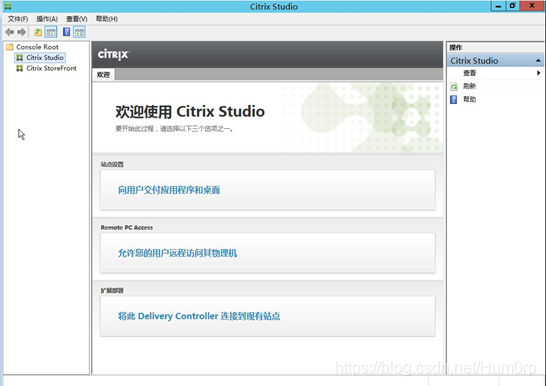This screenshot has height=386, width=546.
Task: Minimize the Citrix Studio window
Action: (498, 6)
